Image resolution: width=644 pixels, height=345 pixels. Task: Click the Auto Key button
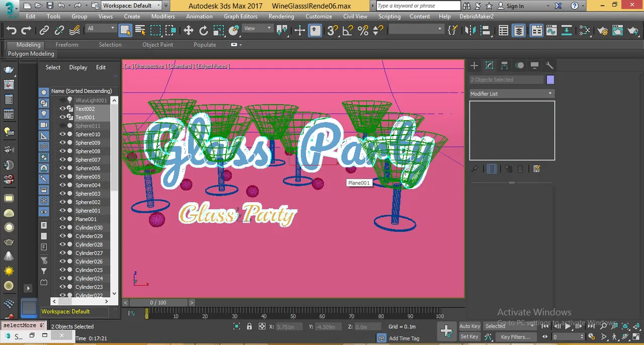469,326
